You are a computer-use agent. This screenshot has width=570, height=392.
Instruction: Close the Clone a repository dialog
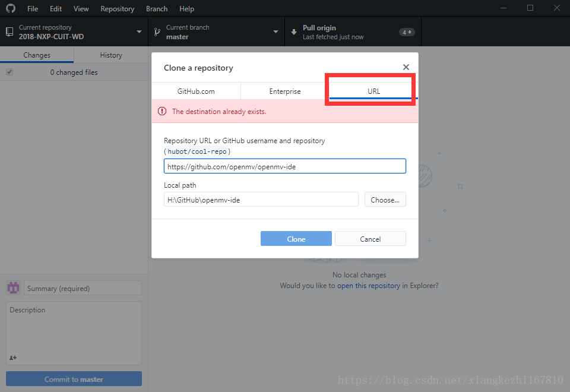pos(406,67)
